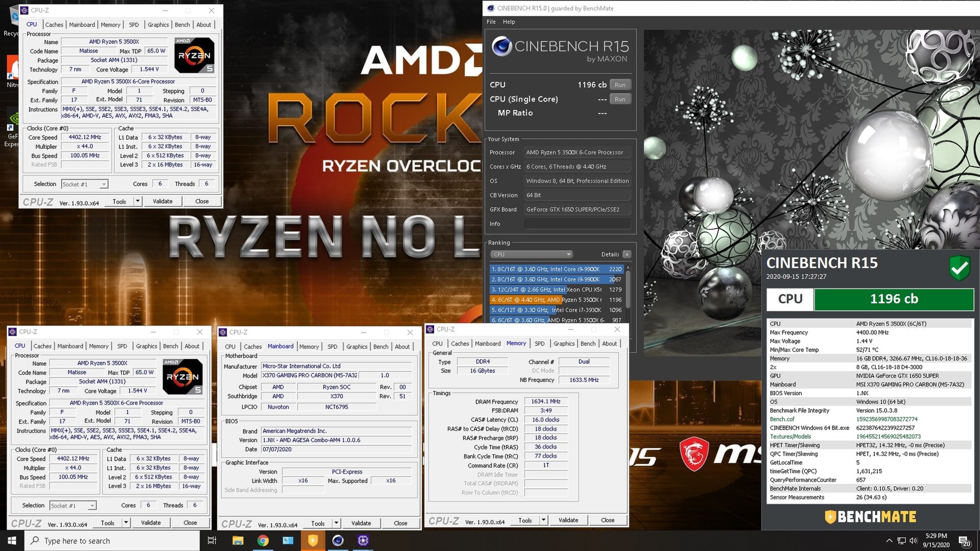Open the Cinebench Ranking CPU dropdown
This screenshot has width=980, height=551.
(531, 254)
